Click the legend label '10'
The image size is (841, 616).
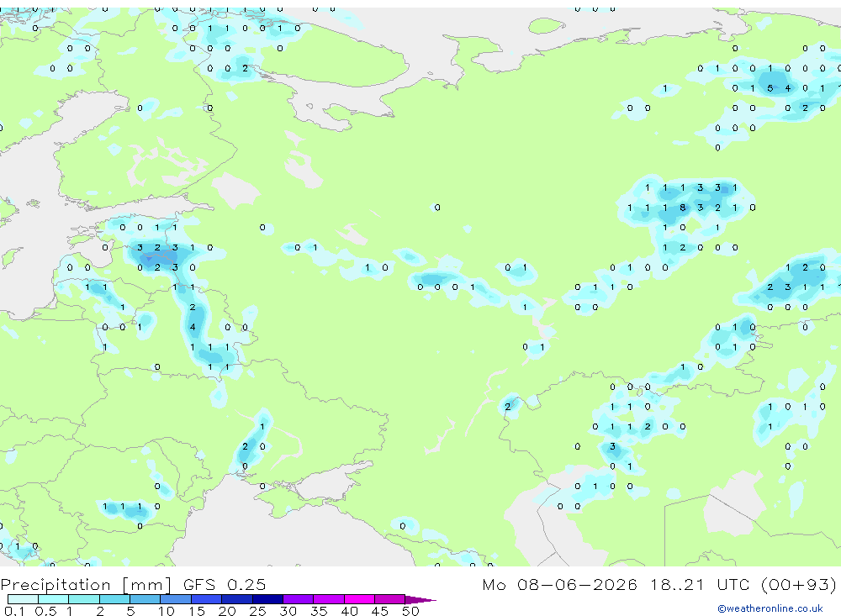(x=166, y=611)
